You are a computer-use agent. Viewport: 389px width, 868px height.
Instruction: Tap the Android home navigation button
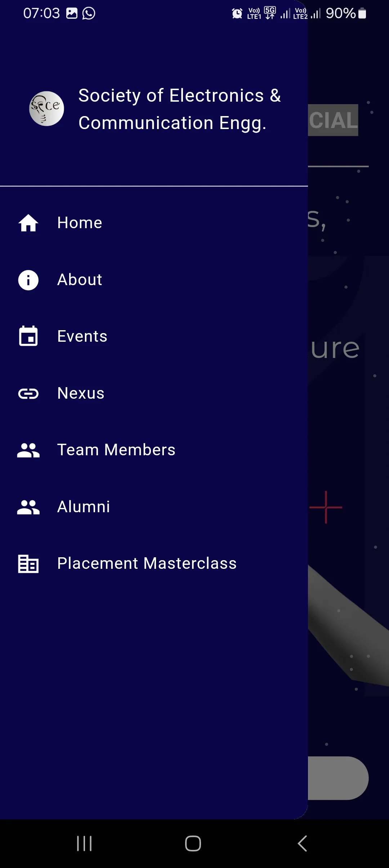pyautogui.click(x=193, y=843)
